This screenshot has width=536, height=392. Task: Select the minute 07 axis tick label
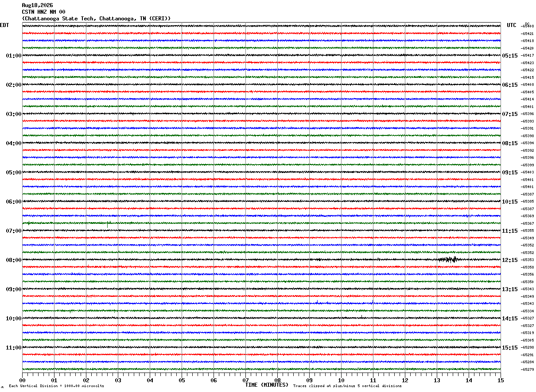pos(245,380)
